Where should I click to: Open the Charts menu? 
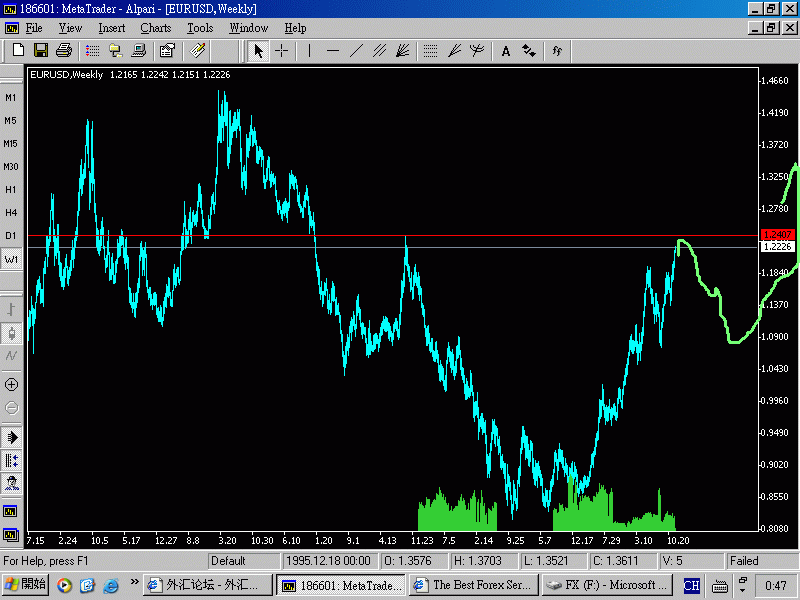156,28
